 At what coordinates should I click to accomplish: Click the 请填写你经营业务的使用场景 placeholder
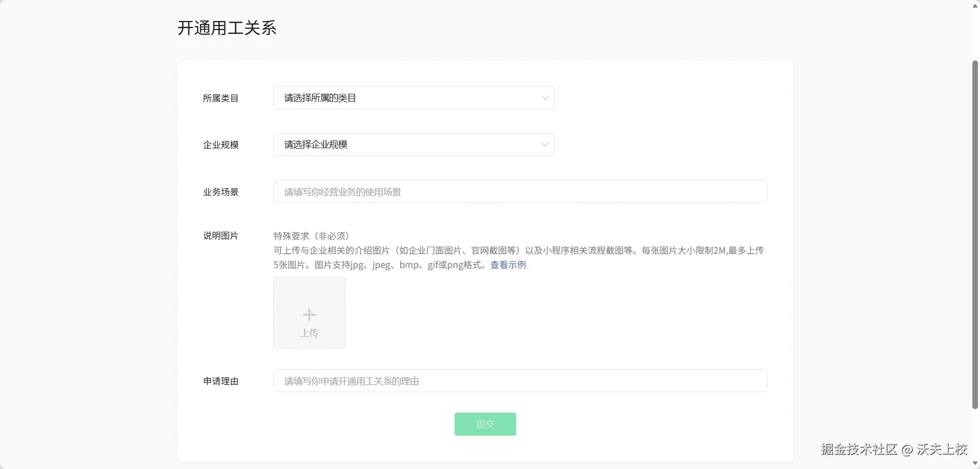point(342,191)
